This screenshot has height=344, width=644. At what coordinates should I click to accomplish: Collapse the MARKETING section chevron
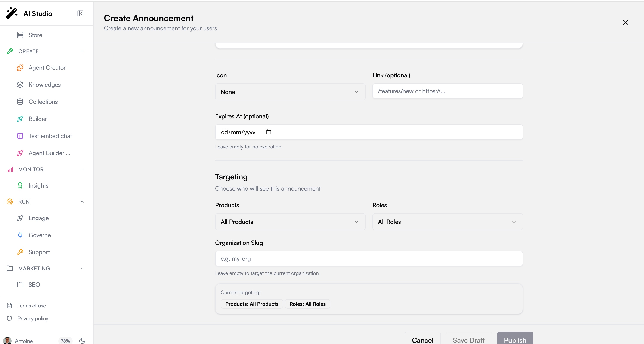point(82,268)
